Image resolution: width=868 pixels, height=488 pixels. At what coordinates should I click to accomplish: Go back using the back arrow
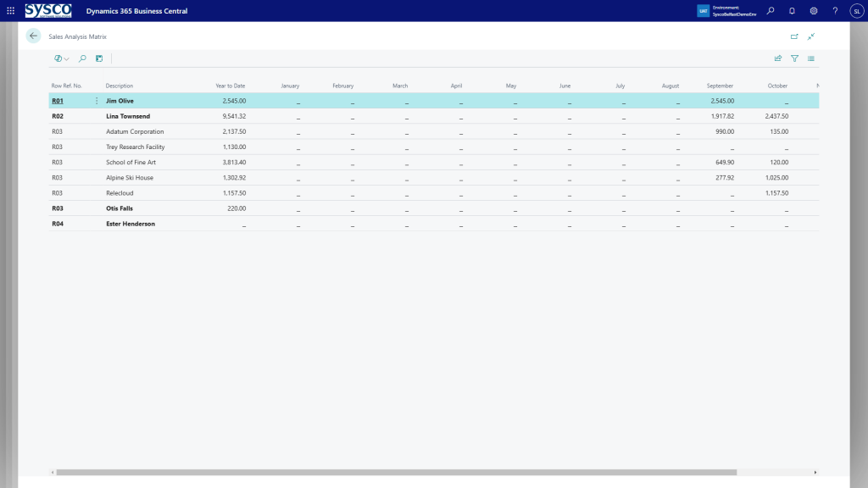pos(34,36)
